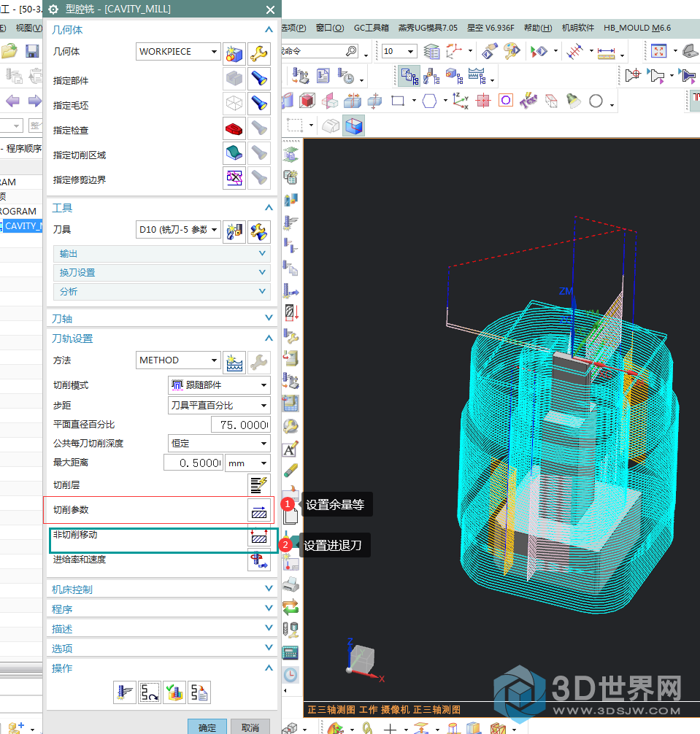Viewport: 700px width, 734px height.
Task: Click the new tool icon beside D10
Action: (234, 231)
